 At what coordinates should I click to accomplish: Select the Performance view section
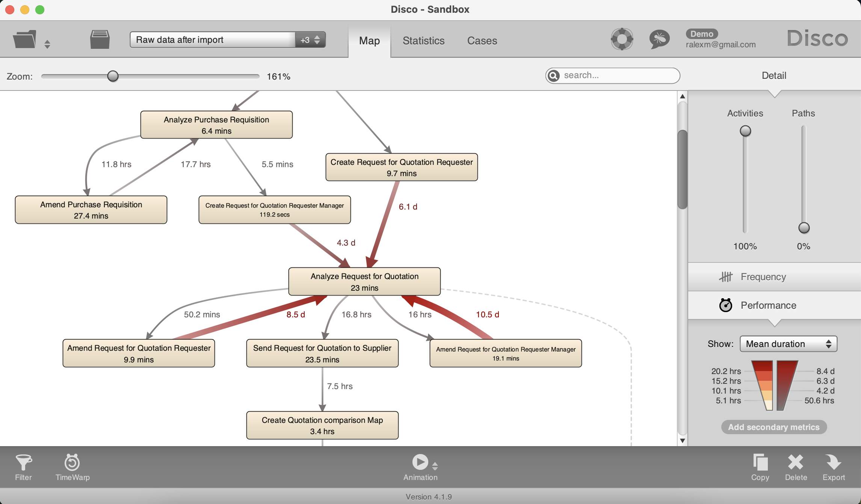(774, 305)
